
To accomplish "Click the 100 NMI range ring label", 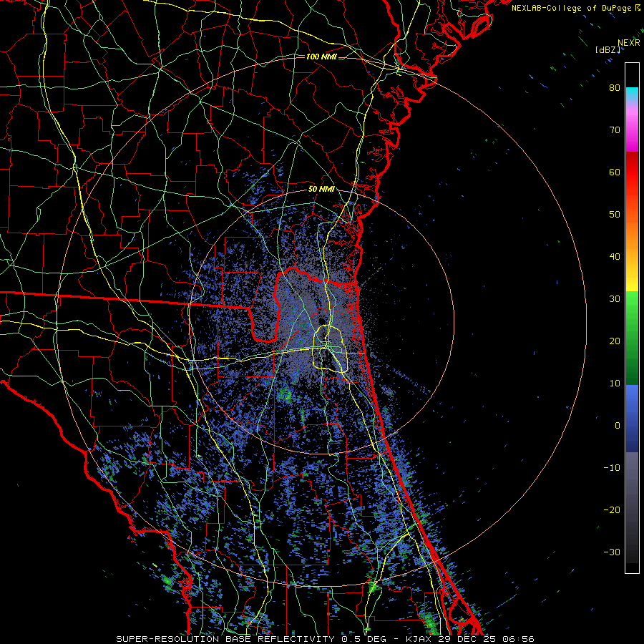I will click(x=321, y=57).
